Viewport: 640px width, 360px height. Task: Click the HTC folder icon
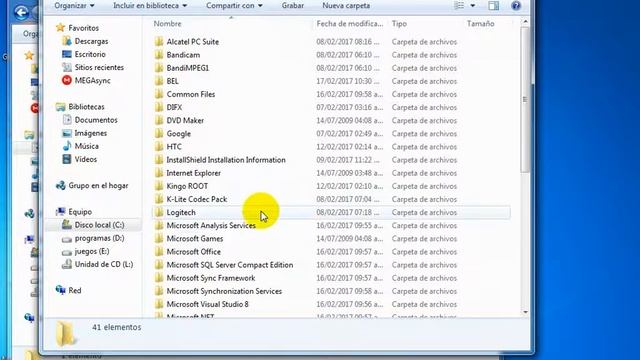[x=159, y=147]
